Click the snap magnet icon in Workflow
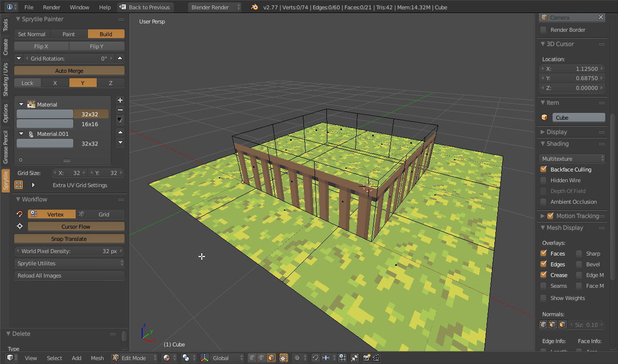The height and width of the screenshot is (364, 618). coord(20,214)
